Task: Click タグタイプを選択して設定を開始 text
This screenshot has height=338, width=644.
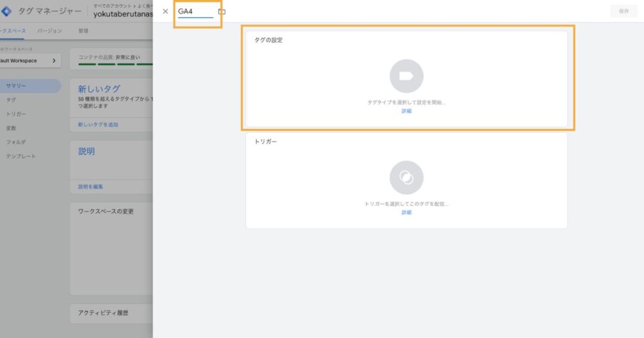Action: 406,102
